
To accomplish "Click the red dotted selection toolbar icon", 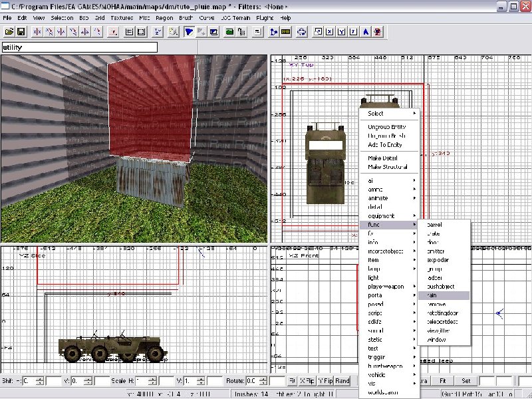I will point(113,32).
